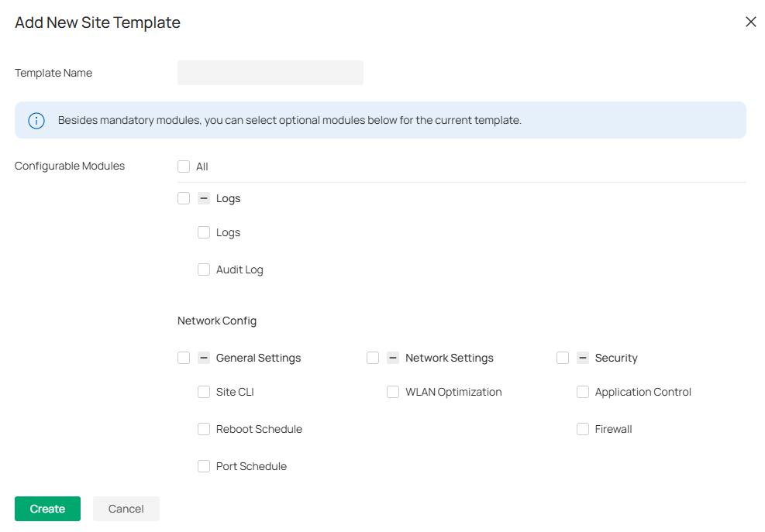Check the Site CLI option

click(x=203, y=392)
